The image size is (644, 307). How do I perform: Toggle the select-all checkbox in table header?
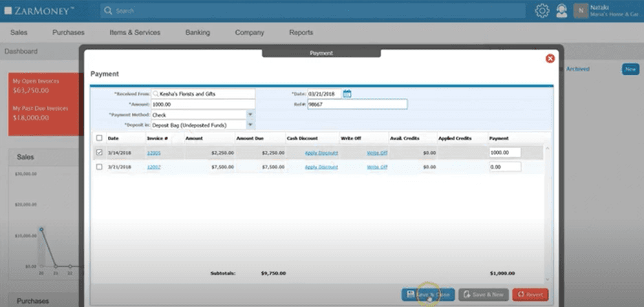[100, 138]
